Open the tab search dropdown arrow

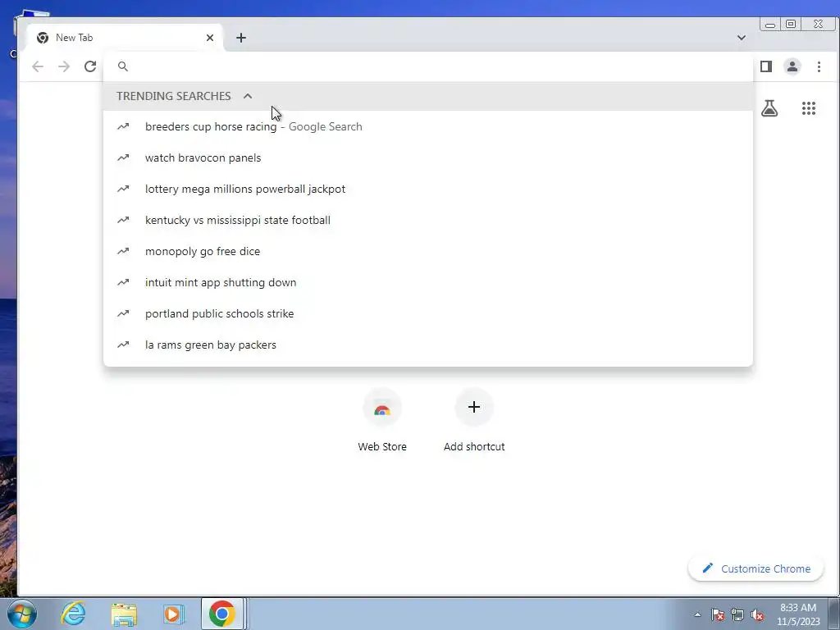point(742,38)
